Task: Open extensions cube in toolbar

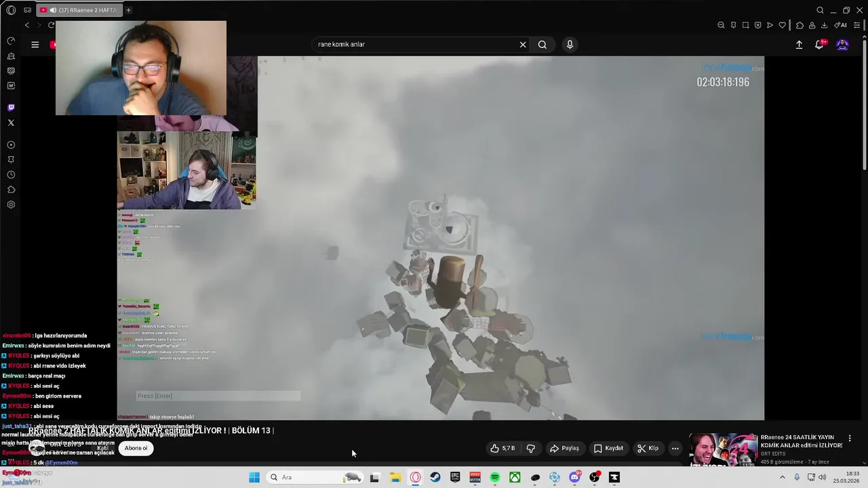Action: (800, 25)
